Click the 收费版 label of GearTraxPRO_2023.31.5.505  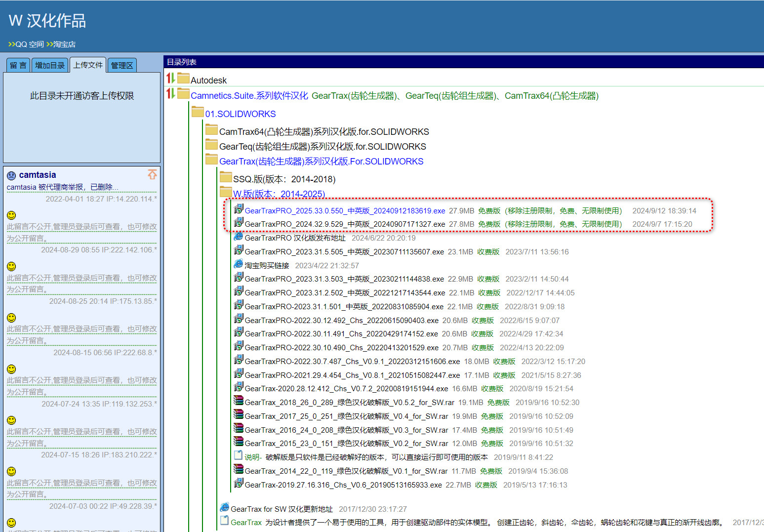pos(488,252)
